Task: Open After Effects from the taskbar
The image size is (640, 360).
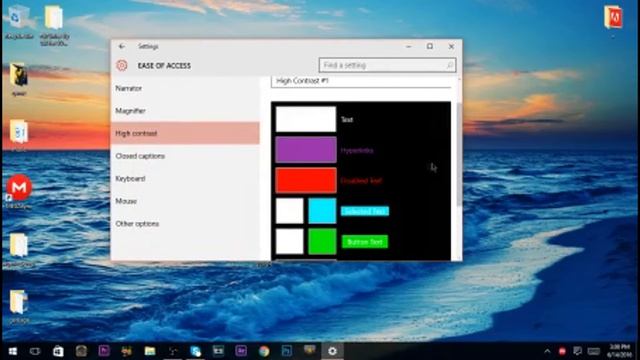Action: pos(241,351)
